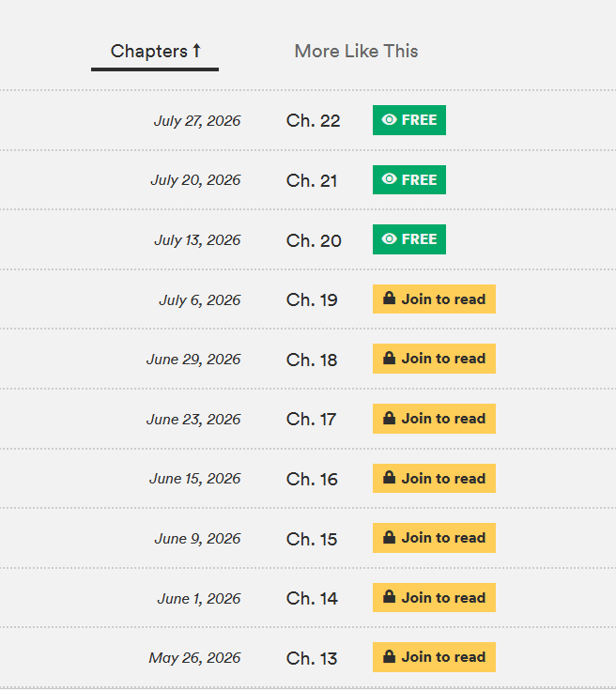
Task: Click the eye icon on Ch. 22 FREE badge
Action: pyautogui.click(x=390, y=120)
